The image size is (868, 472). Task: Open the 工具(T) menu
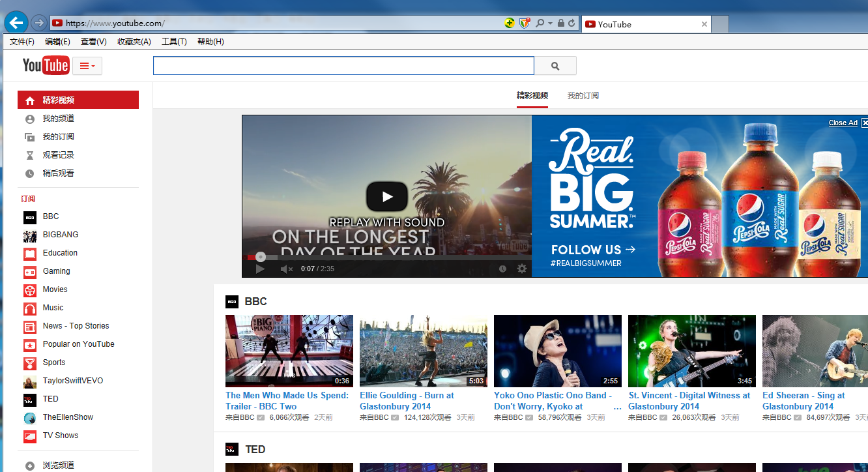click(174, 42)
